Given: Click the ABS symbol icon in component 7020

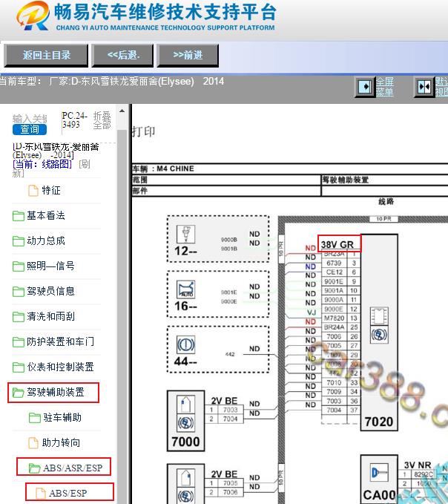Looking at the screenshot, I should pos(379,335).
